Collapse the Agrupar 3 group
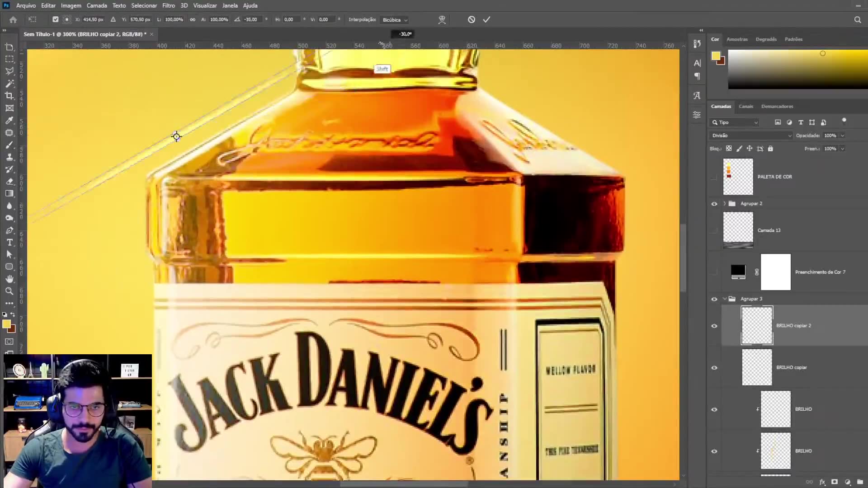868x488 pixels. pos(725,299)
